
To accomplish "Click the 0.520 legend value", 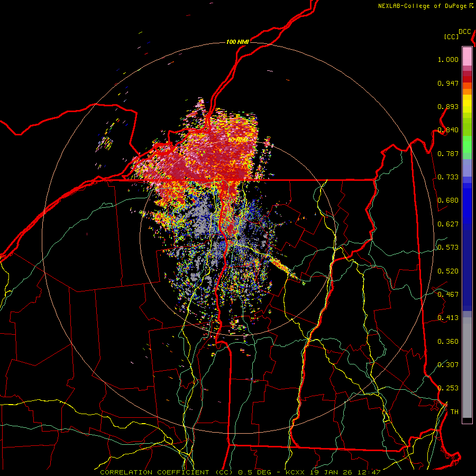I will pyautogui.click(x=448, y=271).
